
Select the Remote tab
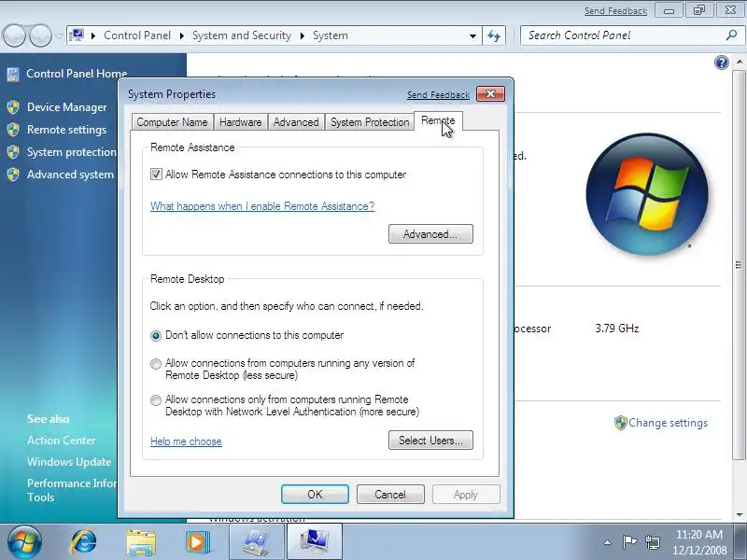click(438, 121)
